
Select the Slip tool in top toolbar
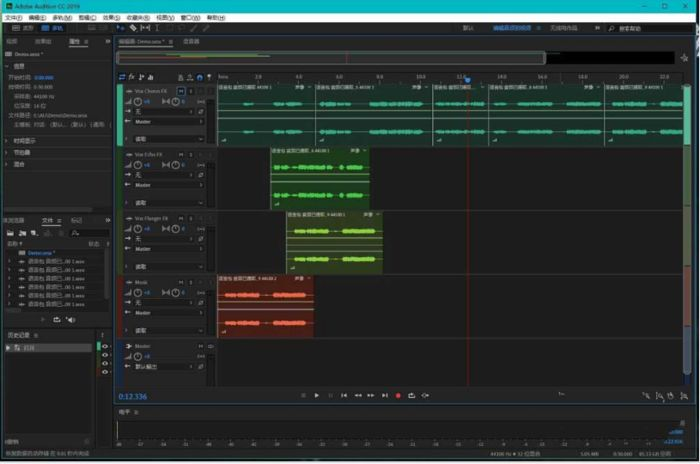click(x=146, y=28)
